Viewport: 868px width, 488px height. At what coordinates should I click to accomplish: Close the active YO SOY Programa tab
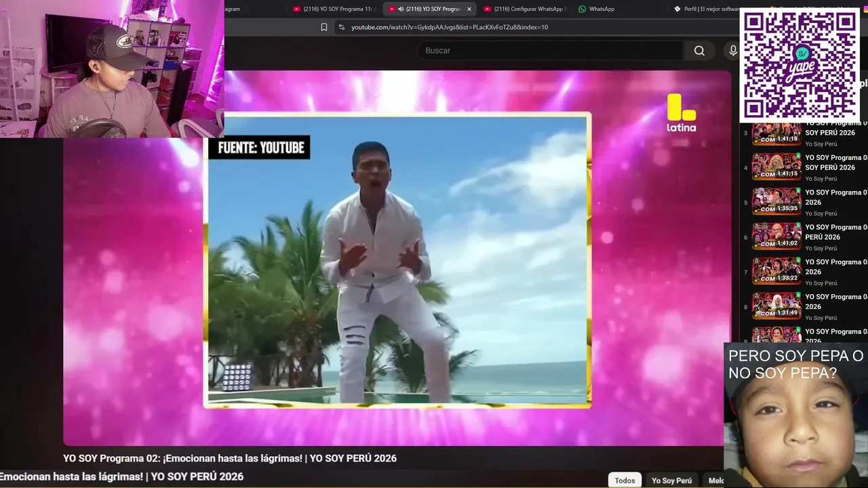coord(469,9)
